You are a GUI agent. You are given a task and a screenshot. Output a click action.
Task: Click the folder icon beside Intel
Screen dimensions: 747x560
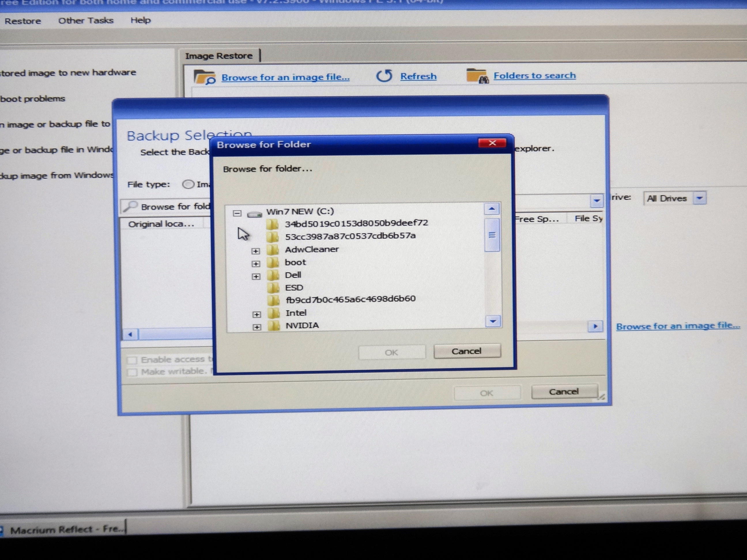pos(274,313)
